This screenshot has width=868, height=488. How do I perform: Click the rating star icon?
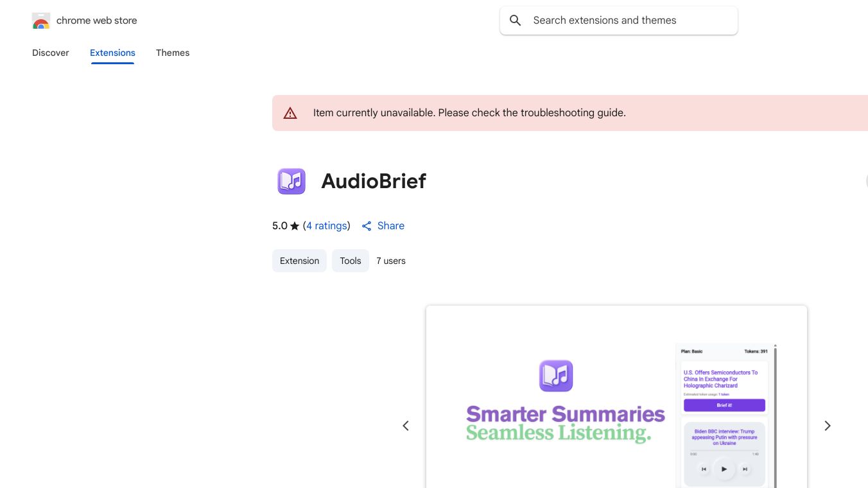[x=295, y=226]
